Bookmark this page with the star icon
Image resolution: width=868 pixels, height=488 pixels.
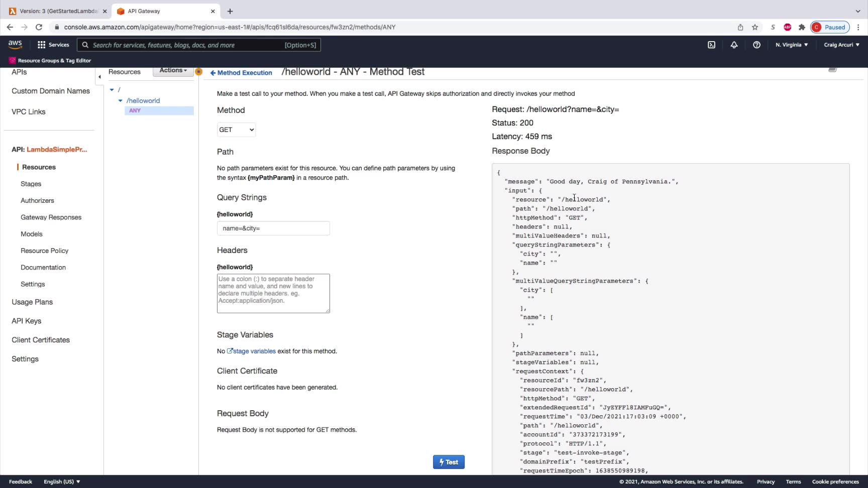(x=755, y=27)
